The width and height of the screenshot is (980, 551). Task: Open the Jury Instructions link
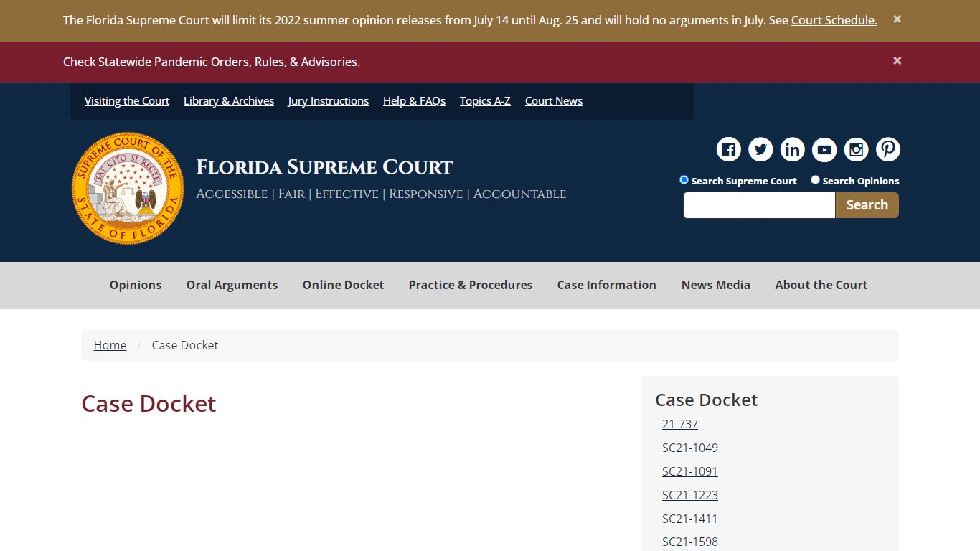coord(329,101)
